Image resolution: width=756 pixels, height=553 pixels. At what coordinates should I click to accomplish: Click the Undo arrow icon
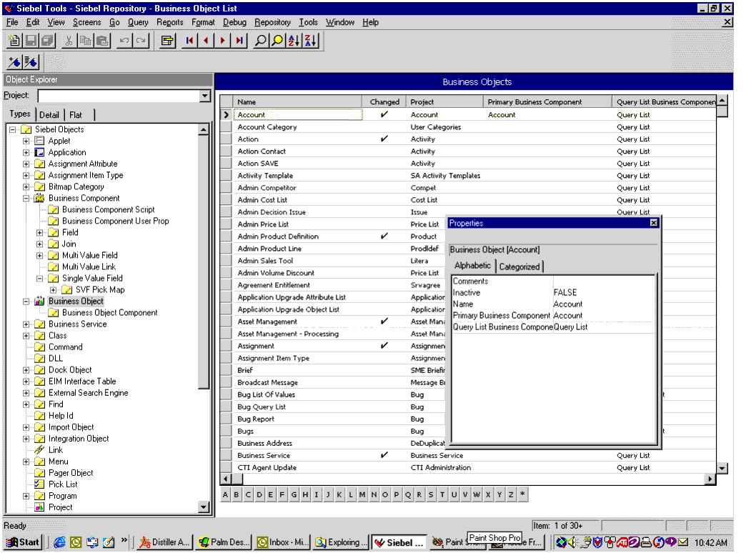click(x=124, y=41)
